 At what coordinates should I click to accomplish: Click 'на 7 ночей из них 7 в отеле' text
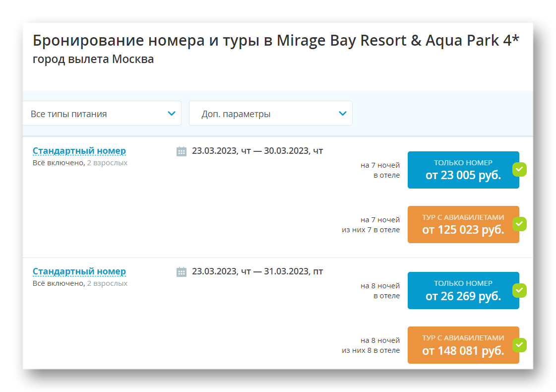(x=371, y=225)
